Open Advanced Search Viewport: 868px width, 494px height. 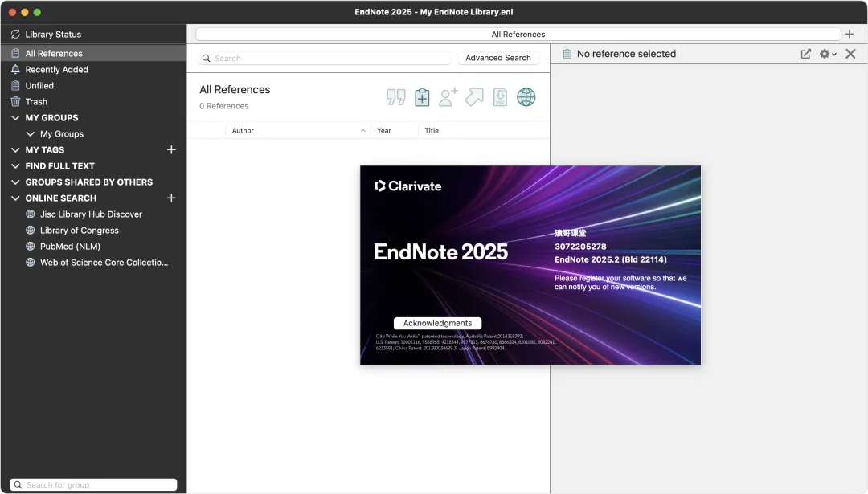pos(498,58)
